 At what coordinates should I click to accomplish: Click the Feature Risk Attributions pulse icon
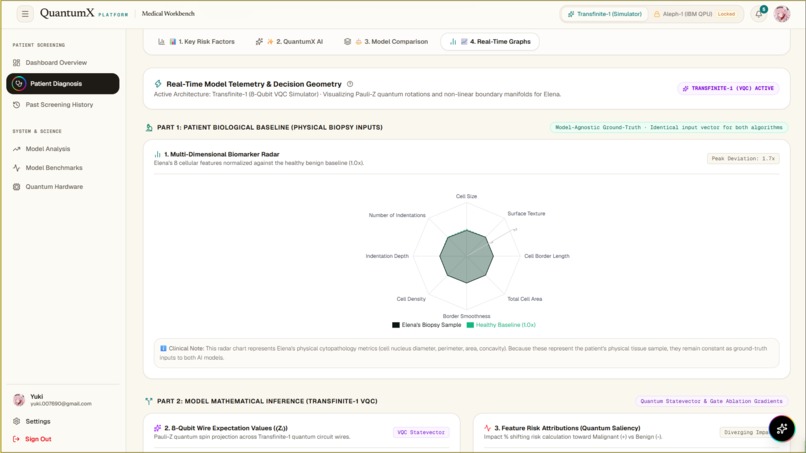click(x=487, y=428)
